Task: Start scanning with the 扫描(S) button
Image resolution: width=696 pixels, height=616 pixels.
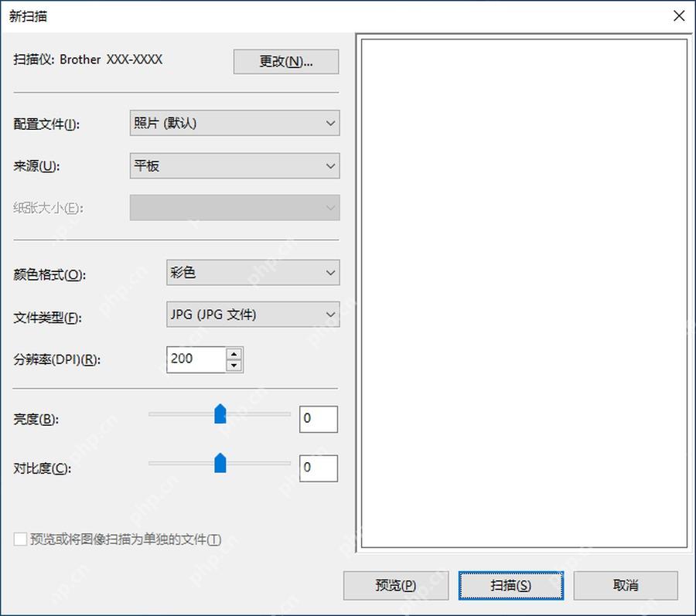Action: [511, 585]
